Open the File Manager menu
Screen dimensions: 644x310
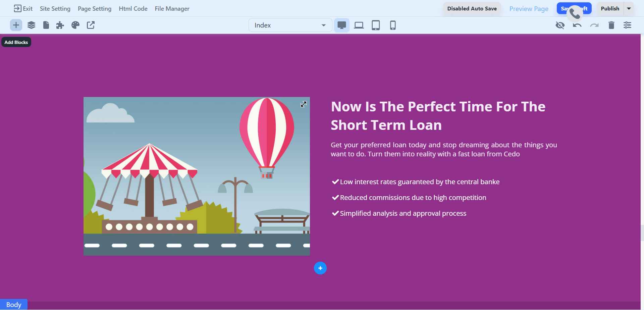point(172,9)
